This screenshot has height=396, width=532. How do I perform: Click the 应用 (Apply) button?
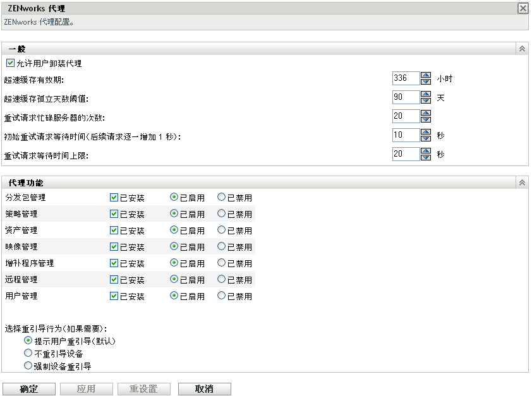86,388
